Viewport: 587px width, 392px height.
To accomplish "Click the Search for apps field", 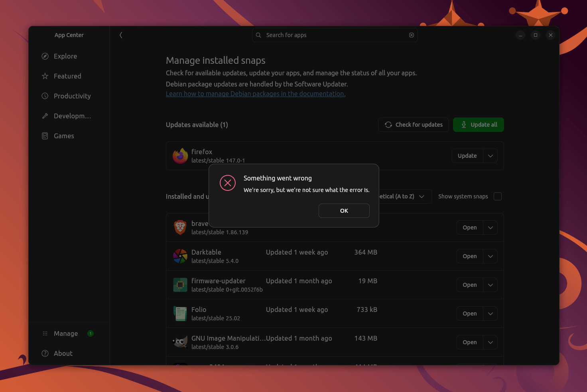I will 335,35.
